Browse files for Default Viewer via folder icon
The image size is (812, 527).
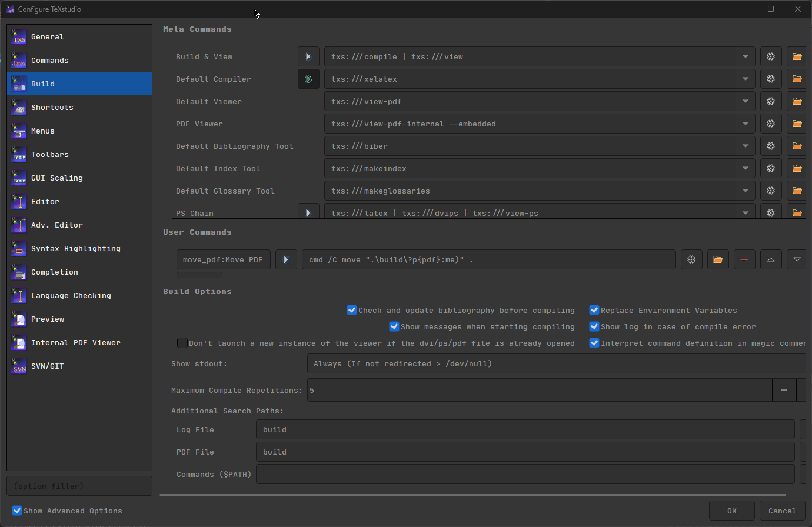tap(797, 101)
